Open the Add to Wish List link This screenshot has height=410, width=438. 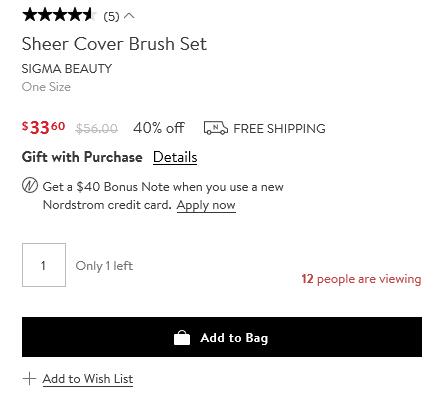click(x=88, y=379)
